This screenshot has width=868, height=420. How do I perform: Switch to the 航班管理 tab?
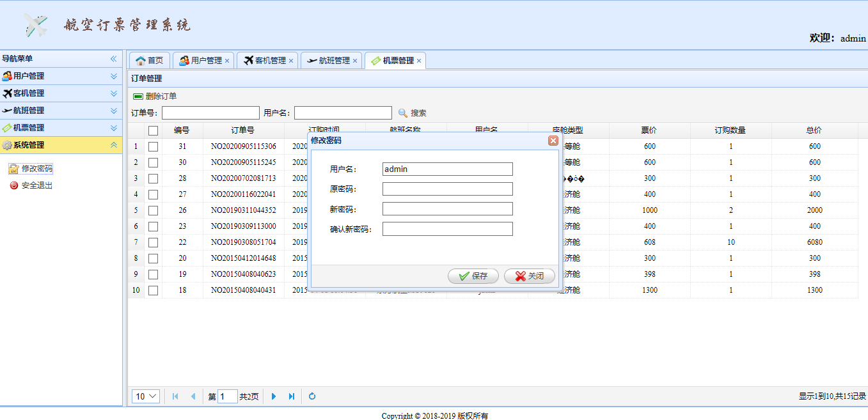[x=330, y=61]
